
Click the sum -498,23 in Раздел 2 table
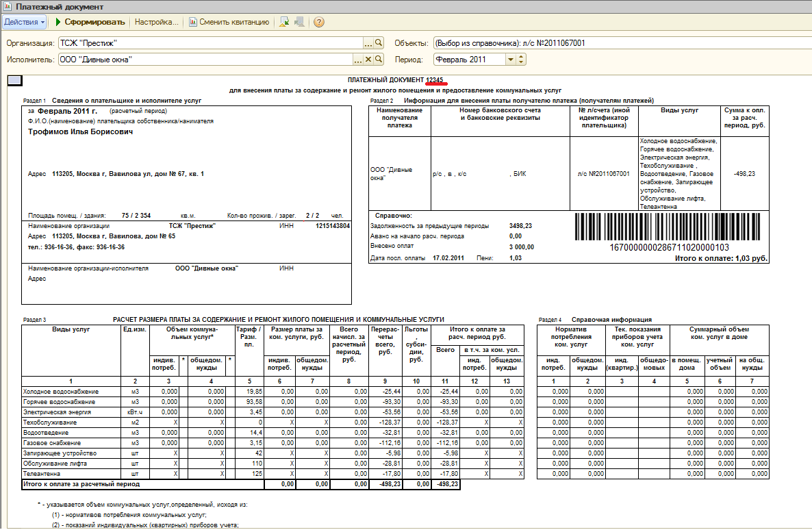coord(745,173)
